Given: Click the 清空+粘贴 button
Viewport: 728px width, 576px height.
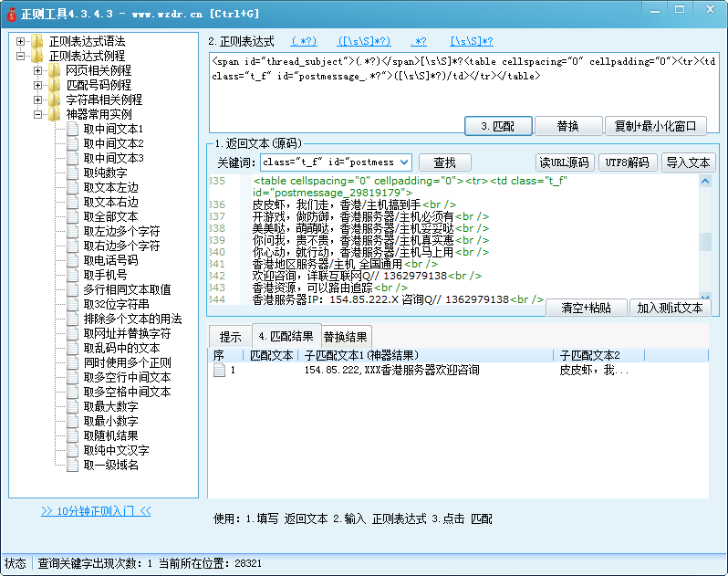Looking at the screenshot, I should pyautogui.click(x=587, y=308).
